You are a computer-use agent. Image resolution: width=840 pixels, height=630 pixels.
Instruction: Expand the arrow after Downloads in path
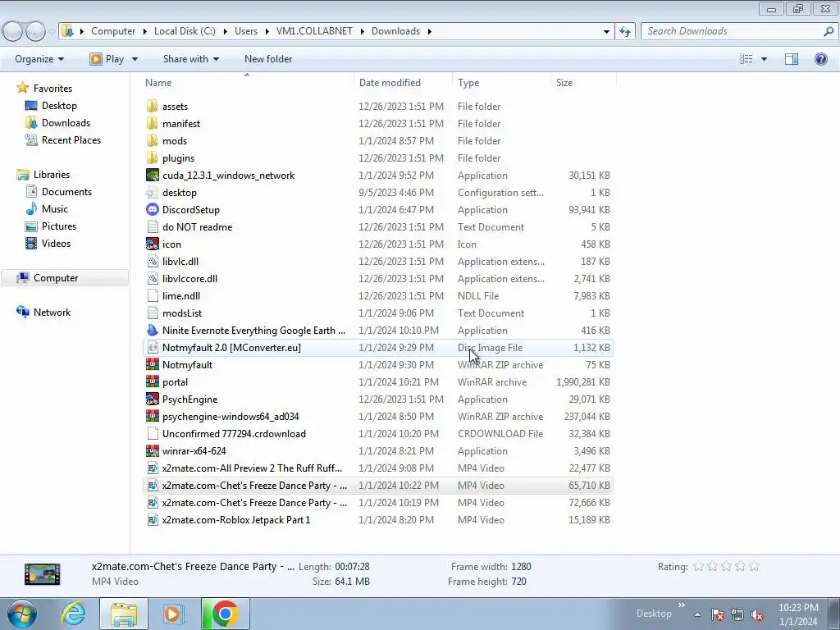pyautogui.click(x=430, y=31)
